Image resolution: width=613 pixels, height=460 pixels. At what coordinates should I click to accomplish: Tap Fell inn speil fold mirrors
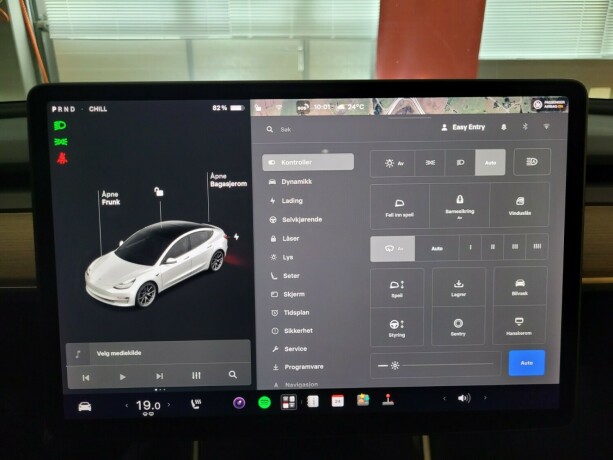click(x=400, y=207)
